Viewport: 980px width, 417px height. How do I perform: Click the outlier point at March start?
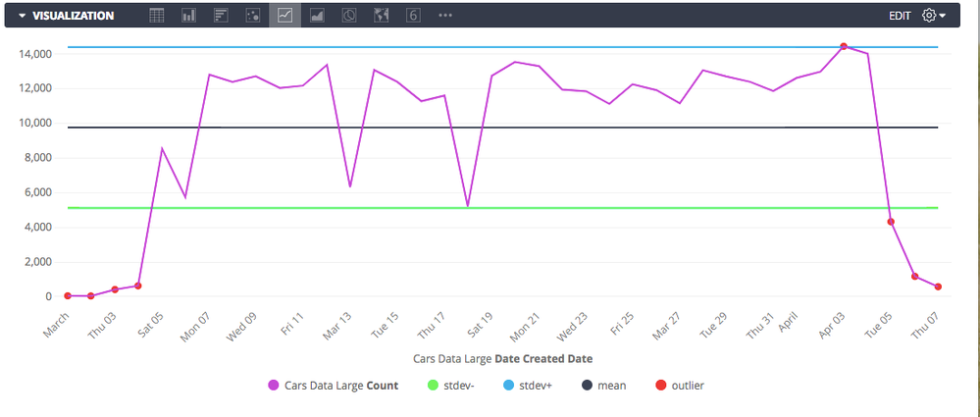point(68,295)
